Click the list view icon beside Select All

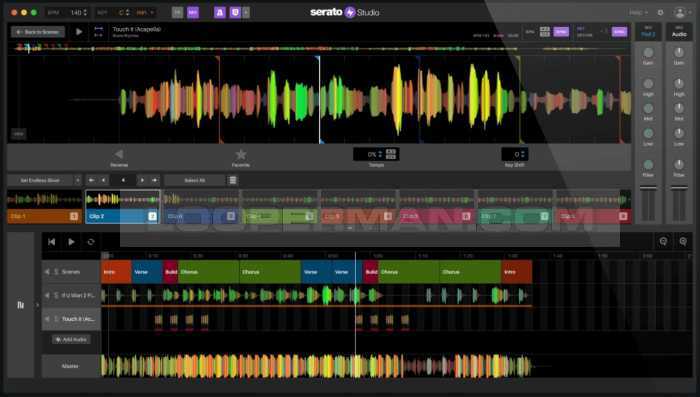[x=233, y=180]
